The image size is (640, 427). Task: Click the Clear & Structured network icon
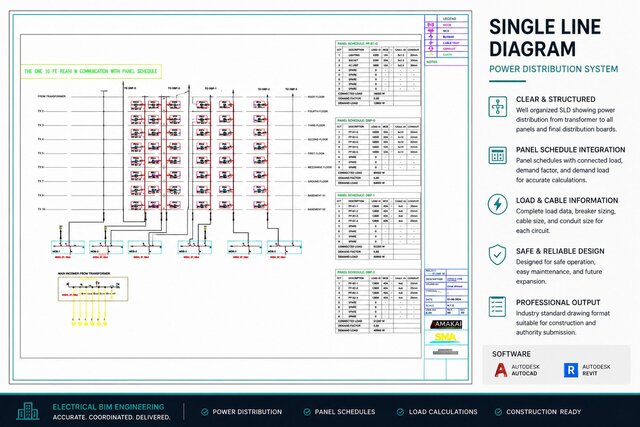coord(498,107)
